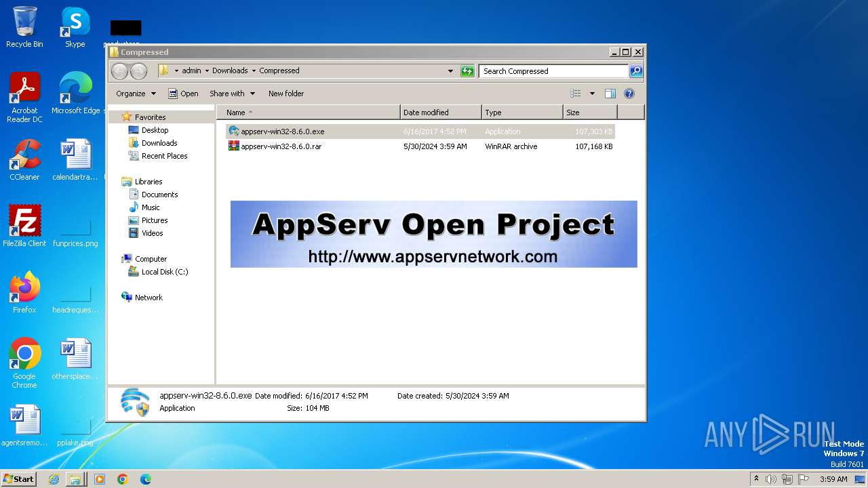Select FileZilla Client desktop shortcut
868x488 pixels.
[24, 226]
